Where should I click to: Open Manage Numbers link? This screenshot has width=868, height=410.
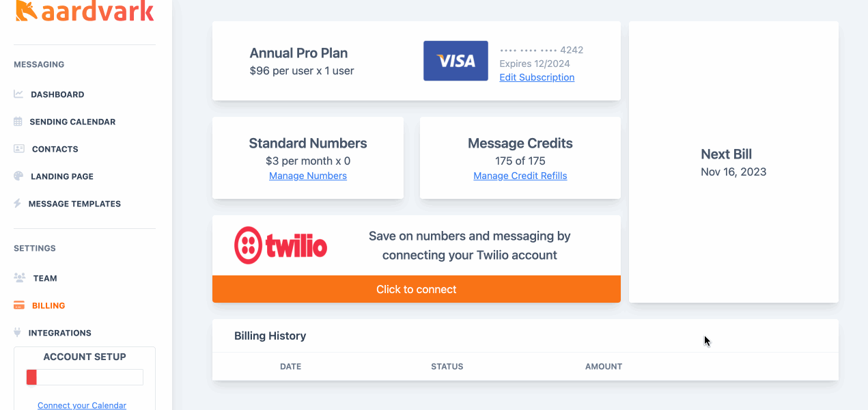click(308, 176)
